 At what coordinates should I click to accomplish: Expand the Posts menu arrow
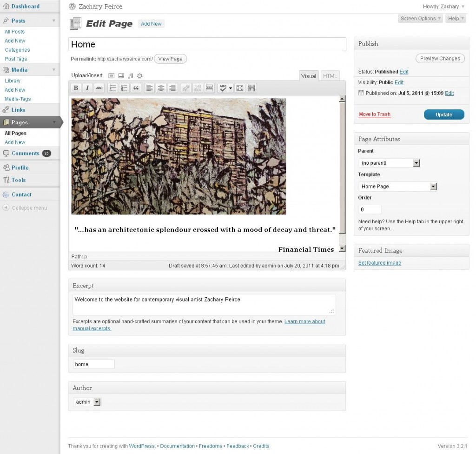pos(54,20)
